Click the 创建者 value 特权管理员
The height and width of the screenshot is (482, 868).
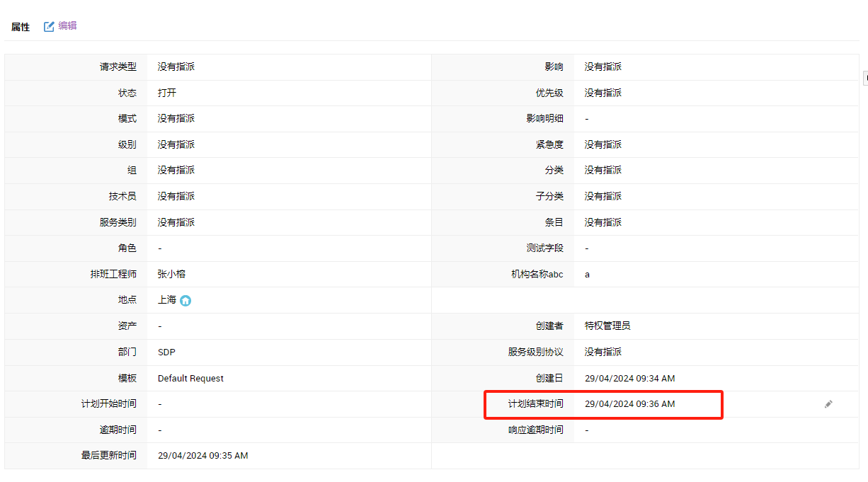coord(607,326)
